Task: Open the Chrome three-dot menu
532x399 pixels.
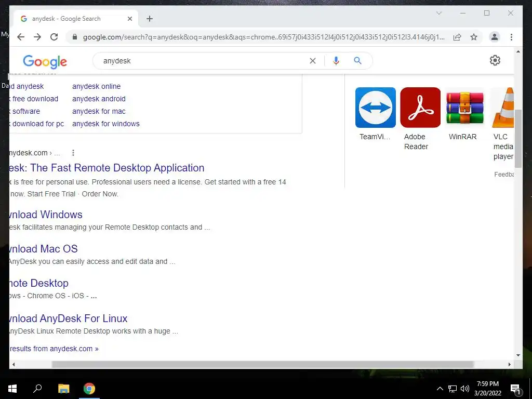Action: pyautogui.click(x=511, y=37)
